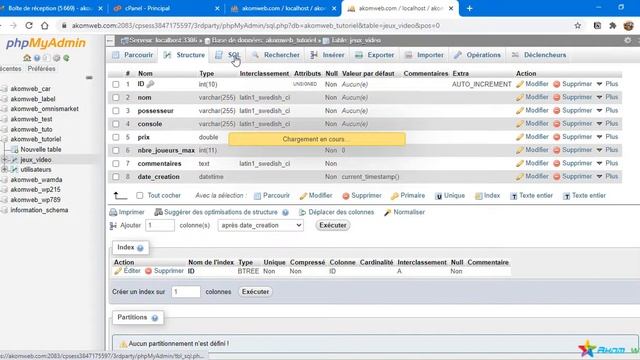Open the Opérations tab
The image size is (640, 360).
[x=478, y=55]
